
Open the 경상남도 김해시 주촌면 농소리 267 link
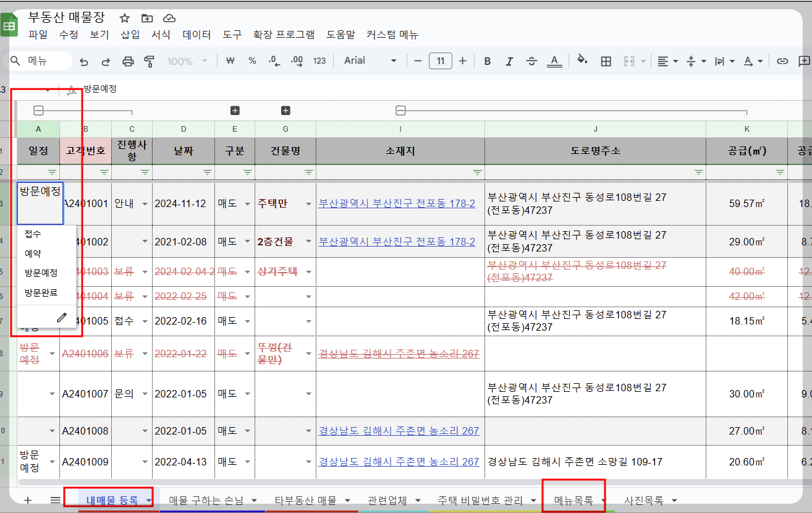[400, 431]
